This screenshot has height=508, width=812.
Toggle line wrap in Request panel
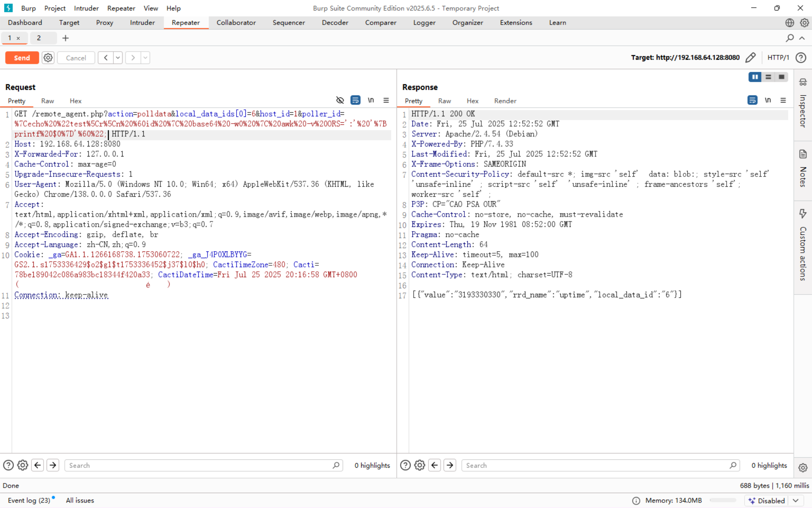356,100
